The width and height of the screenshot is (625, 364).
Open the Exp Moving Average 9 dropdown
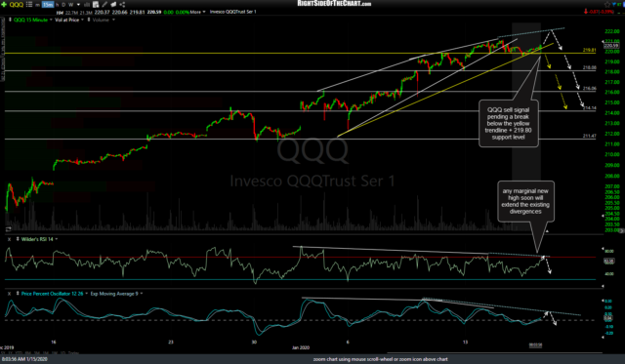142,294
